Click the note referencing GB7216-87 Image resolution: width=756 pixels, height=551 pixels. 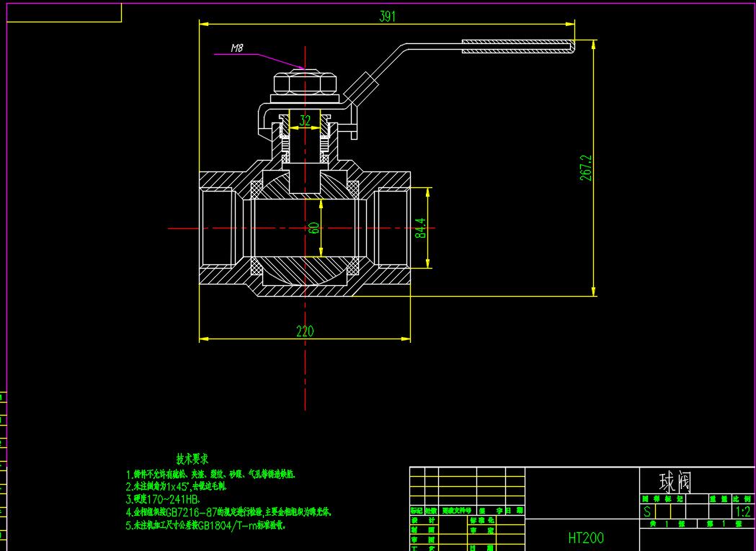click(228, 512)
